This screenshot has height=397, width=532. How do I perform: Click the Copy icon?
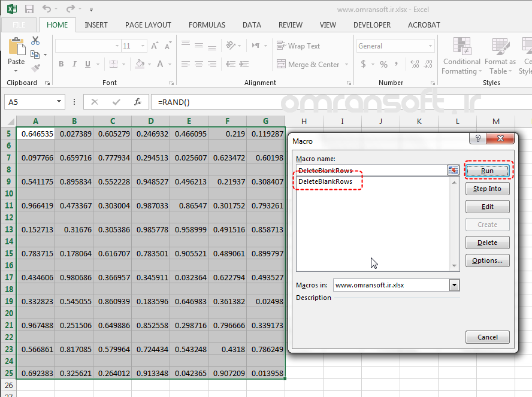pos(35,54)
